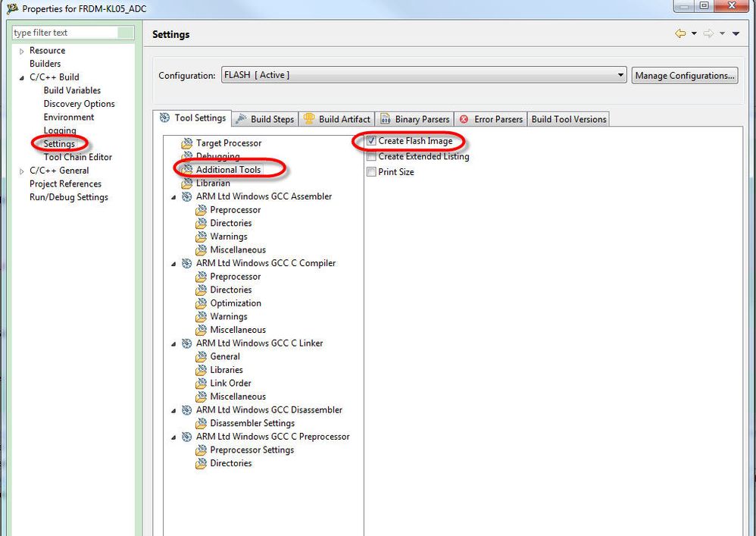
Task: Click the Disassembler Settings folder icon
Action: coord(201,423)
